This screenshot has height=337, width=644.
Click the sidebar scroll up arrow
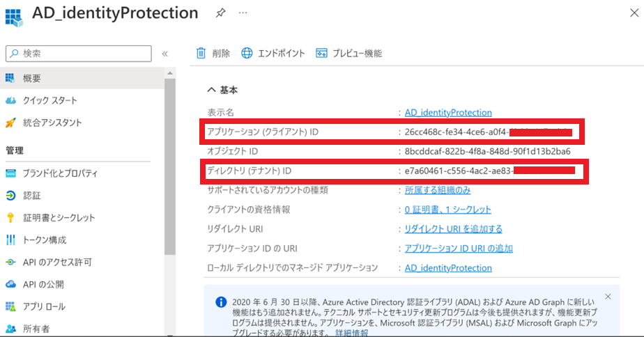(170, 73)
